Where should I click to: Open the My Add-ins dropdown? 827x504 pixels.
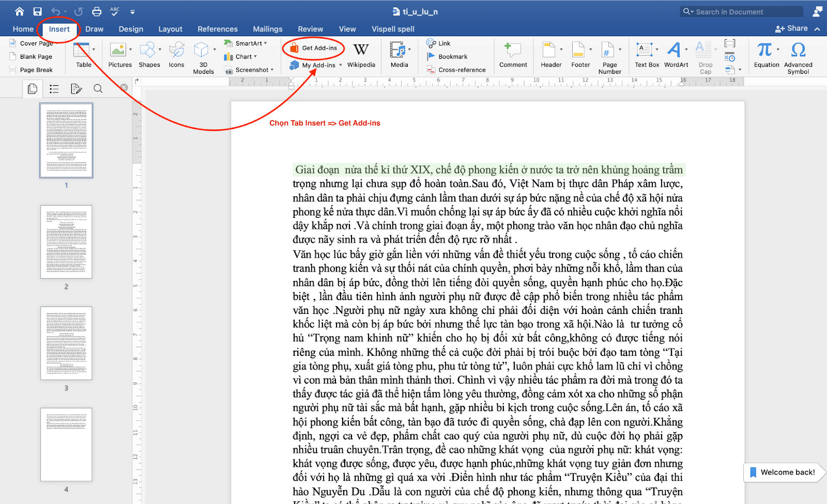click(341, 65)
